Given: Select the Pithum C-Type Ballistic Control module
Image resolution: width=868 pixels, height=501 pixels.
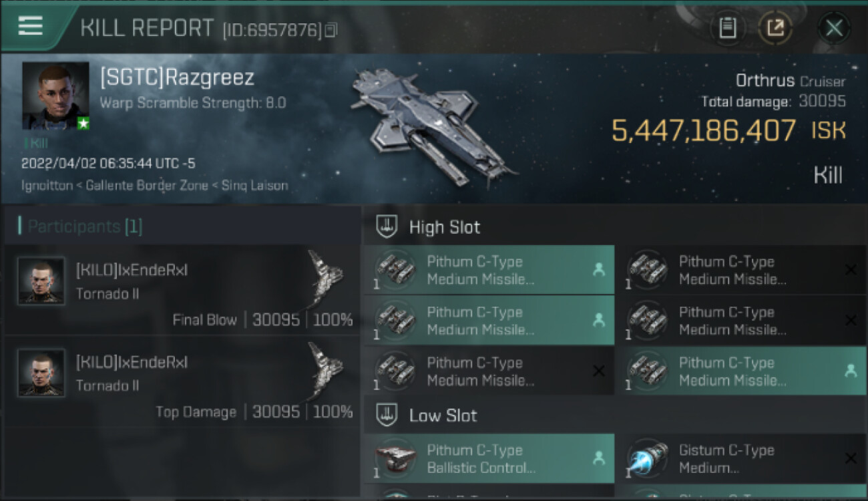Looking at the screenshot, I should click(x=489, y=458).
